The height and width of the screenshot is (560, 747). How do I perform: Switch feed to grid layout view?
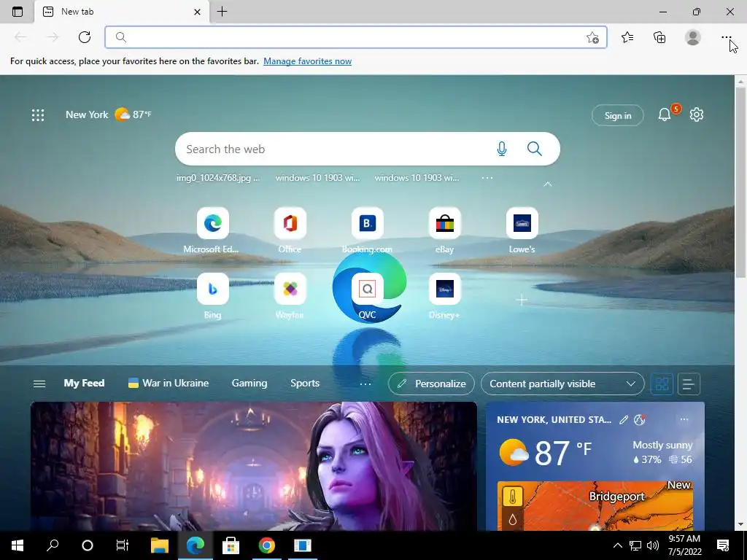[x=662, y=384]
